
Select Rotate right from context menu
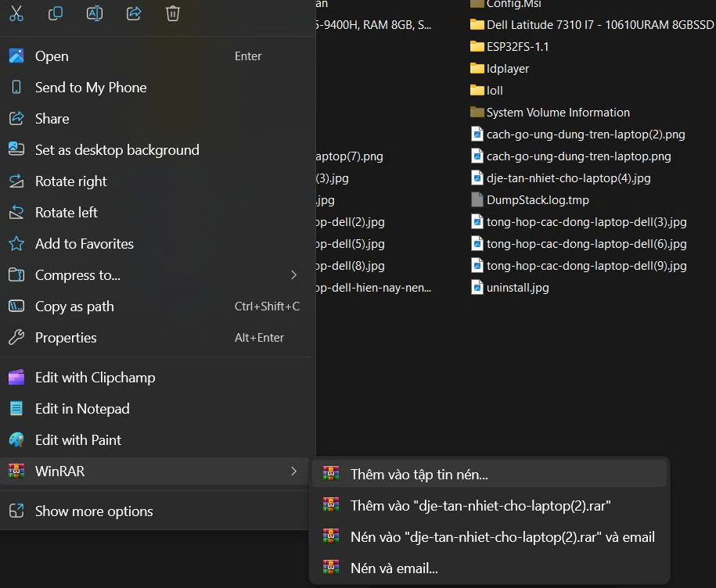(71, 181)
